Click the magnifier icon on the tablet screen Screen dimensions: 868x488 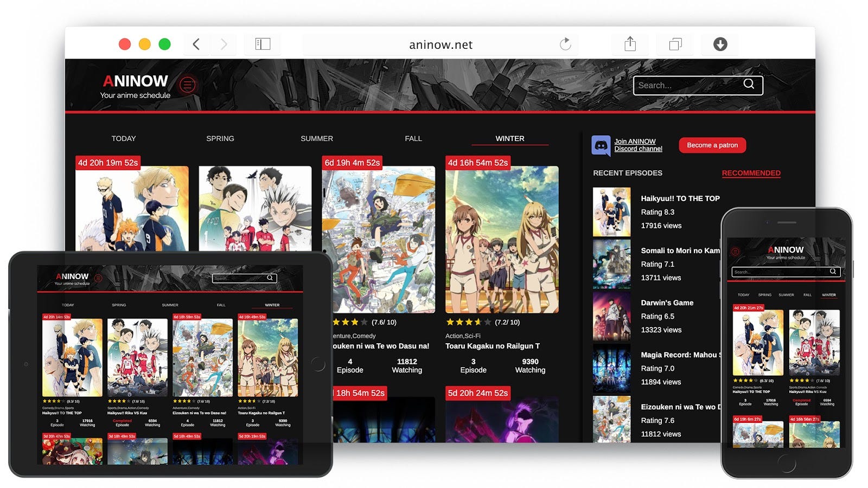270,278
